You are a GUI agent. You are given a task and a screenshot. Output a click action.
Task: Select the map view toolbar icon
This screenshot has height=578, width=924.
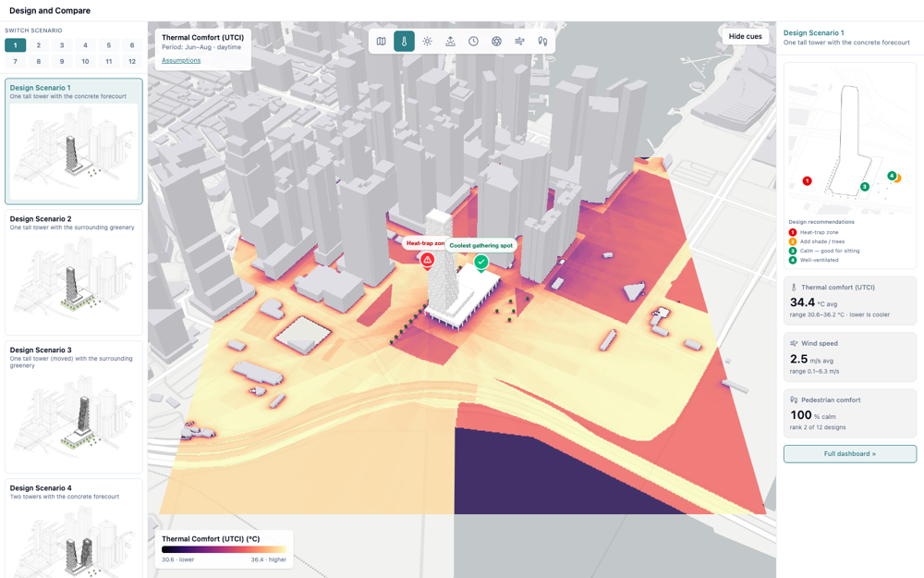click(382, 42)
